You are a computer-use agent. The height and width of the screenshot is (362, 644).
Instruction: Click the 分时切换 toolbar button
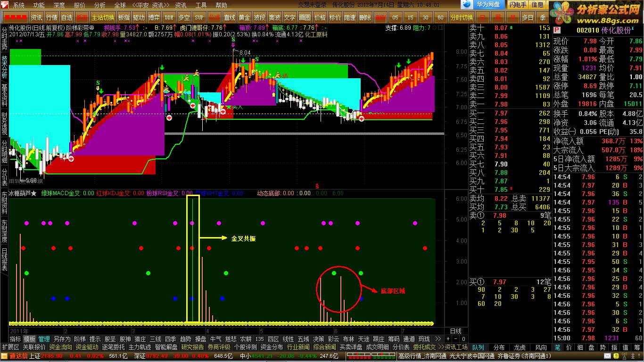[462, 17]
